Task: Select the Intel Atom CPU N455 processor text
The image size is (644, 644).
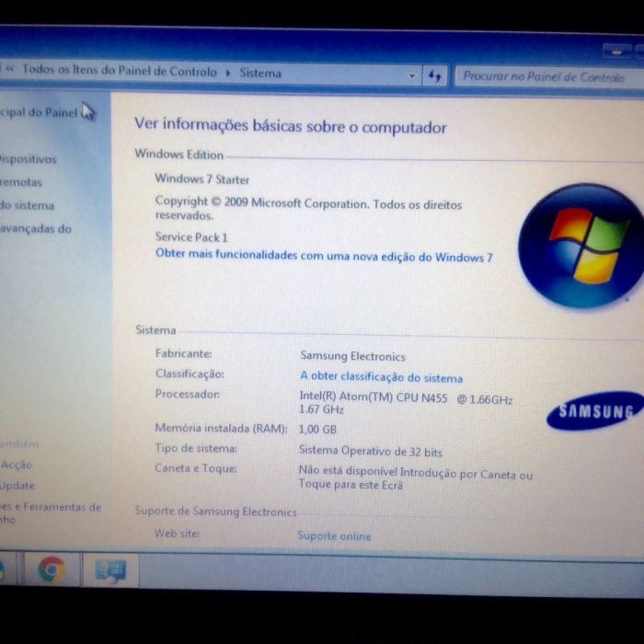Action: [406, 403]
